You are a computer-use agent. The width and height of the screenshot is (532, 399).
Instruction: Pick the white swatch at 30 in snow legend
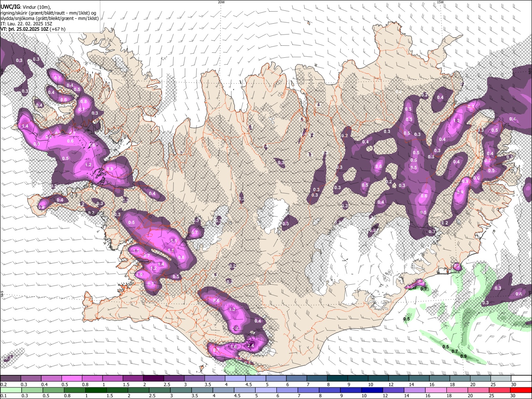[522, 379]
